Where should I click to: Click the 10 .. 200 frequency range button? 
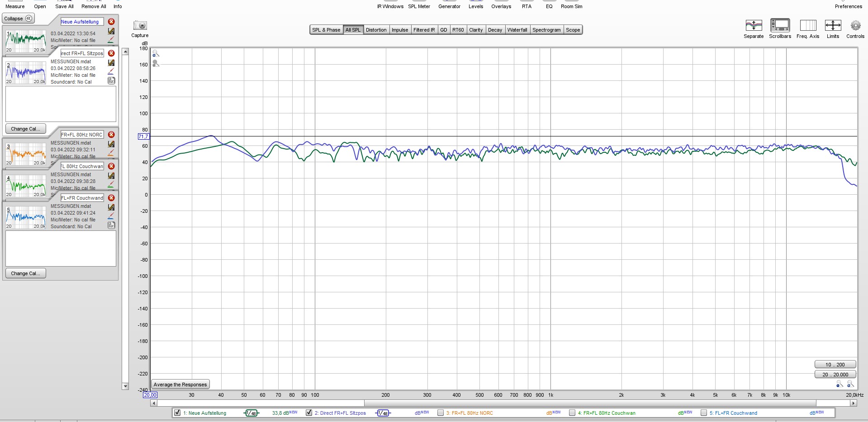click(x=835, y=365)
